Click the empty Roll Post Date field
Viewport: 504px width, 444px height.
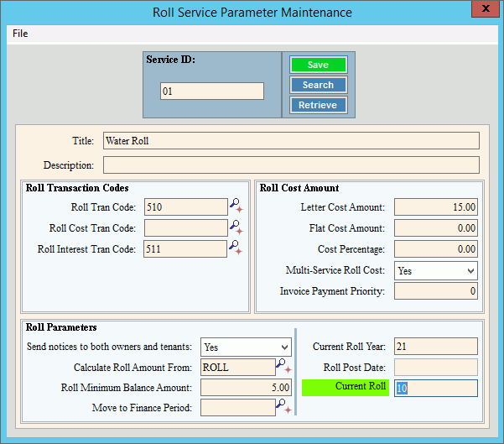point(436,367)
